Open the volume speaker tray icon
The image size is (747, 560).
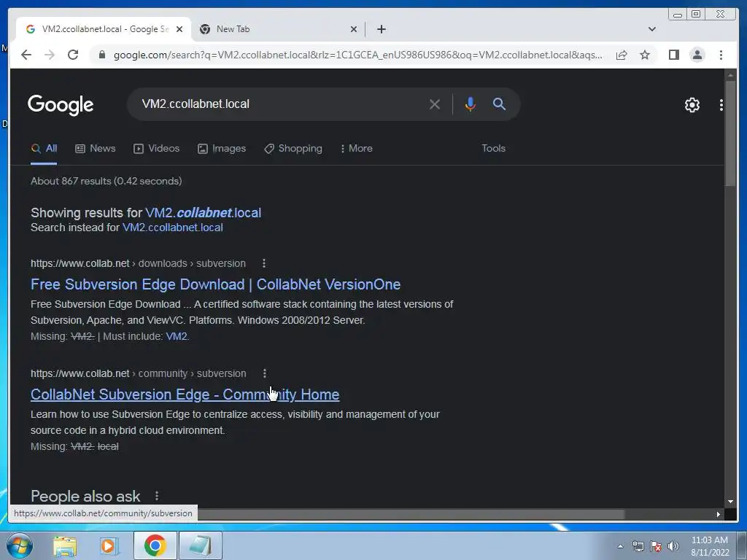(x=673, y=546)
